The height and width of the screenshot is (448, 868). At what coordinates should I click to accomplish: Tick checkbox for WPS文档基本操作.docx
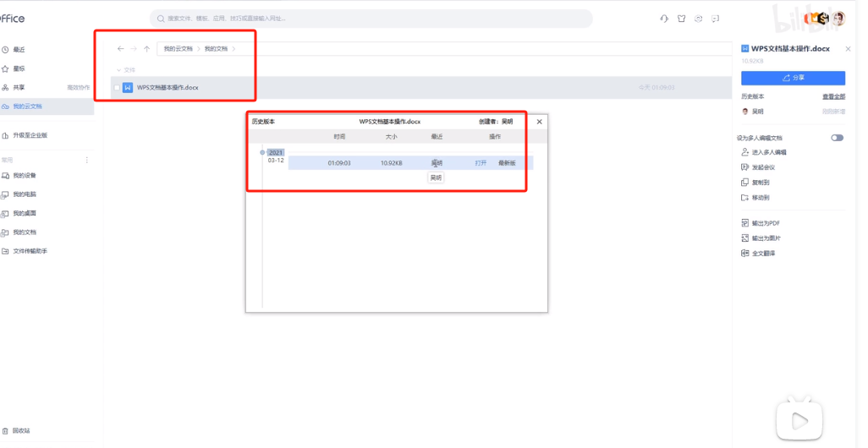pyautogui.click(x=117, y=87)
